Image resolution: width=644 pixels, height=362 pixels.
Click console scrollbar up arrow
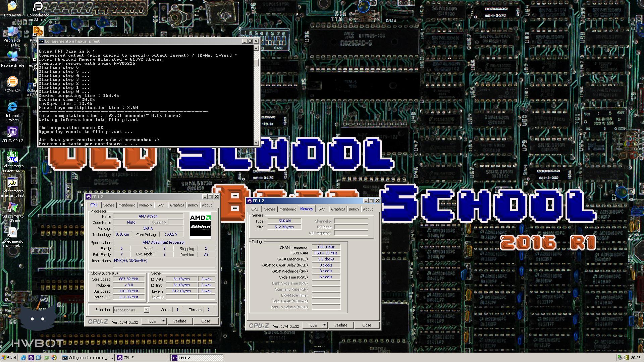click(256, 48)
